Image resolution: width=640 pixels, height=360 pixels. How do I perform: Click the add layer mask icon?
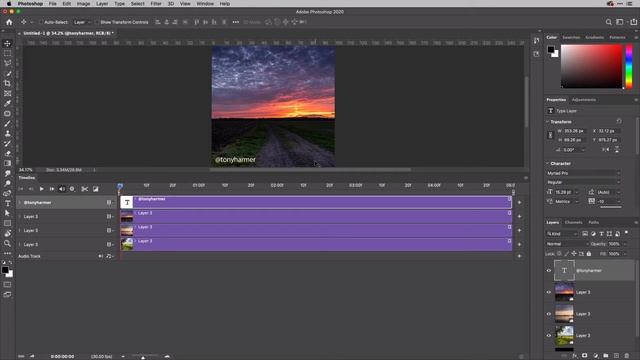point(584,356)
